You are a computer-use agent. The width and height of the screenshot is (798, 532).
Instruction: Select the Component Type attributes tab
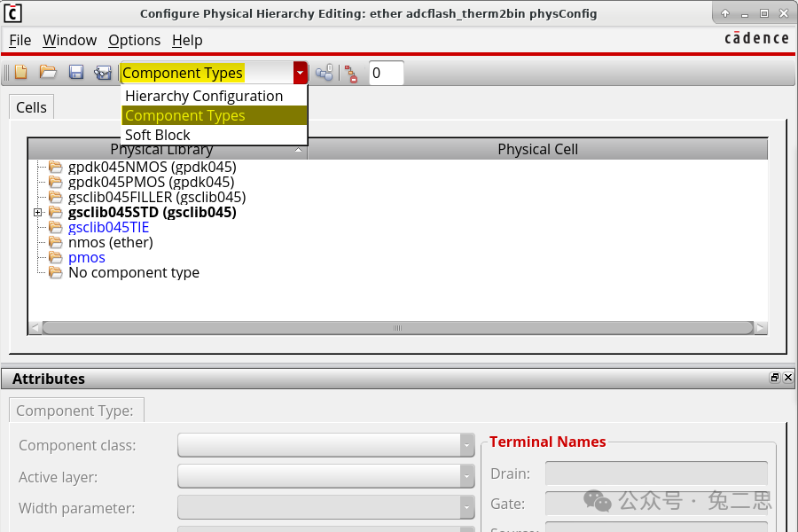pos(76,411)
